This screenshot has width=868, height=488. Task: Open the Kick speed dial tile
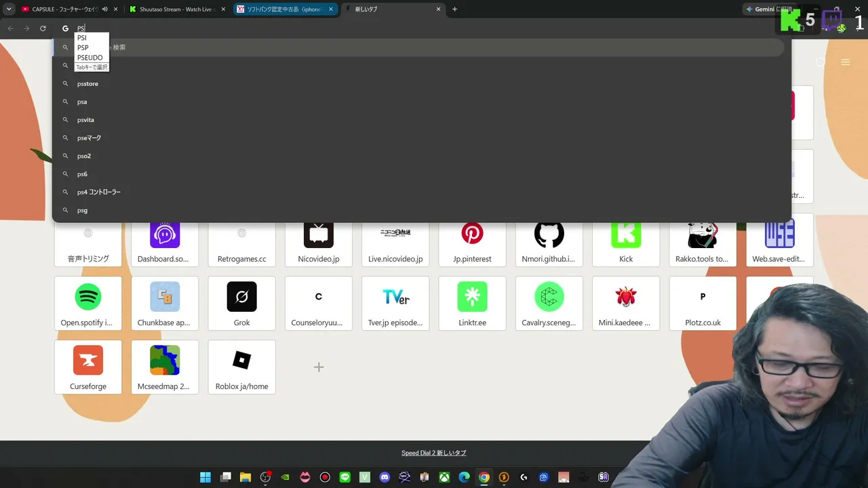point(626,245)
